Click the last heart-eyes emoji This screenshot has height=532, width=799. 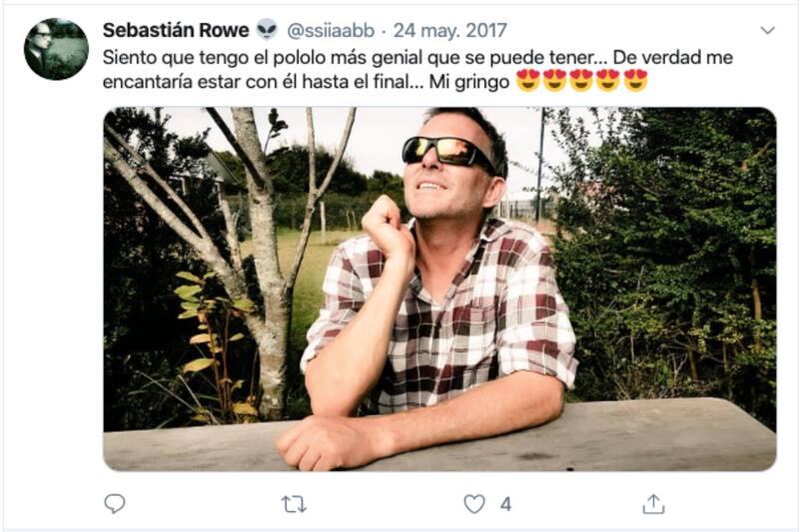pyautogui.click(x=635, y=81)
